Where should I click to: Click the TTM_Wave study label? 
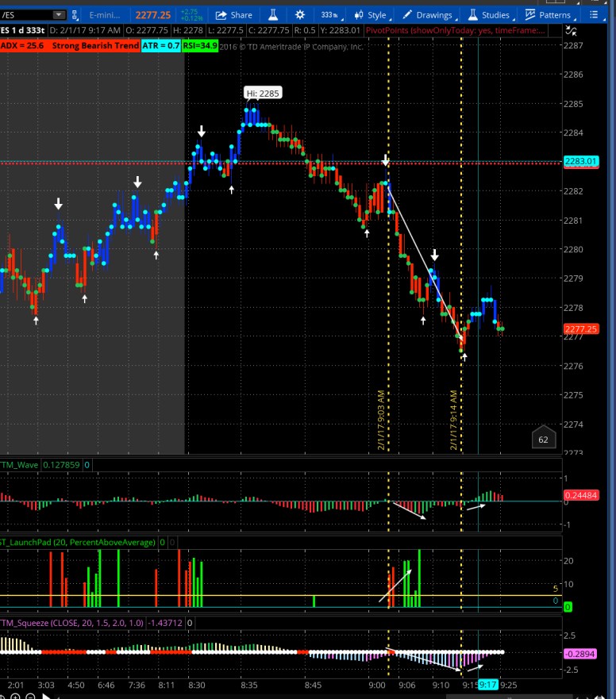tap(19, 465)
